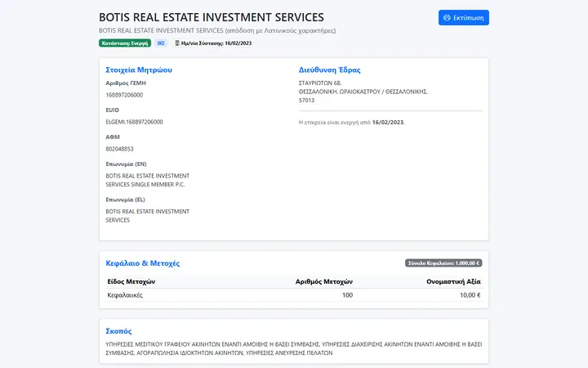
Task: Click the Σκοπός section heading
Action: [x=118, y=331]
